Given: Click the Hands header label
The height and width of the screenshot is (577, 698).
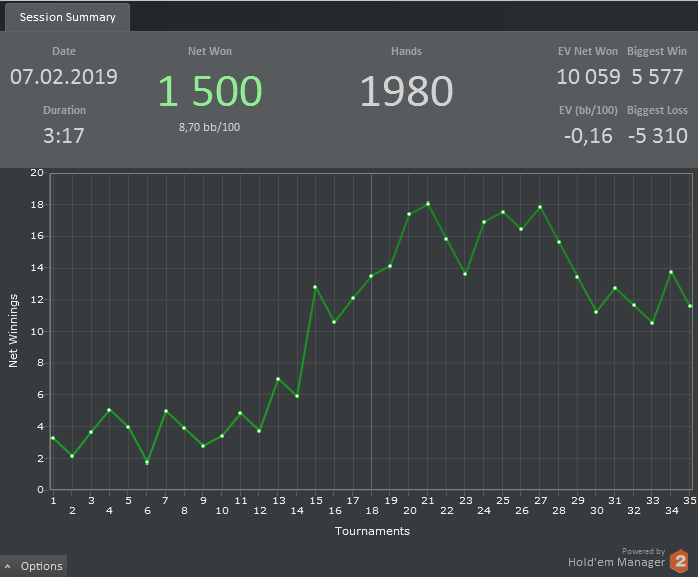Looking at the screenshot, I should point(406,51).
